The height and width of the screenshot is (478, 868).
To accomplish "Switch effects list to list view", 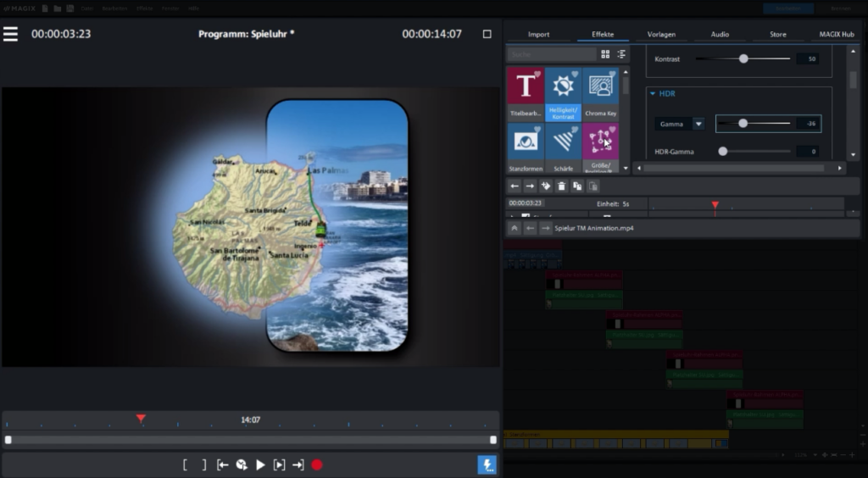I will [x=621, y=54].
